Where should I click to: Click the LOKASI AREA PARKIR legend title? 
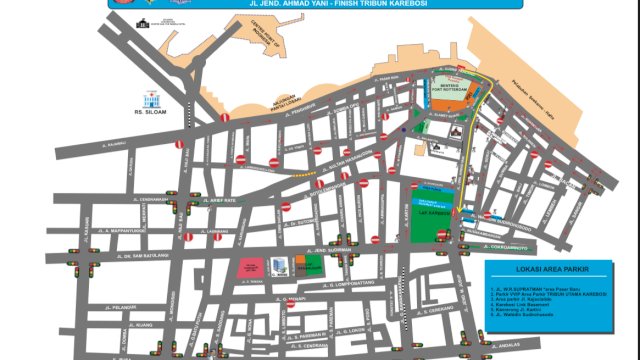pyautogui.click(x=552, y=269)
